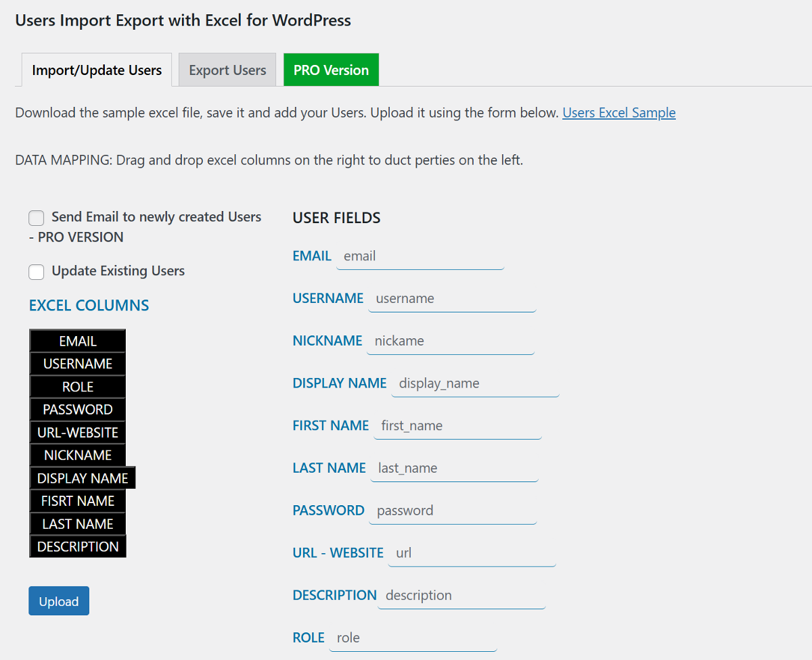This screenshot has height=660, width=812.
Task: Select the PASSWORD user field input
Action: pyautogui.click(x=452, y=511)
